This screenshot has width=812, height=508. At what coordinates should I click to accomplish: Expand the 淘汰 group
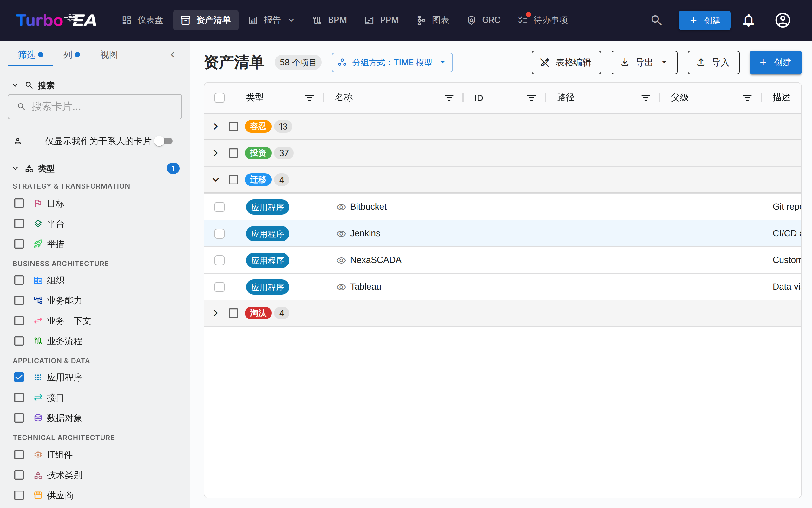click(x=216, y=313)
